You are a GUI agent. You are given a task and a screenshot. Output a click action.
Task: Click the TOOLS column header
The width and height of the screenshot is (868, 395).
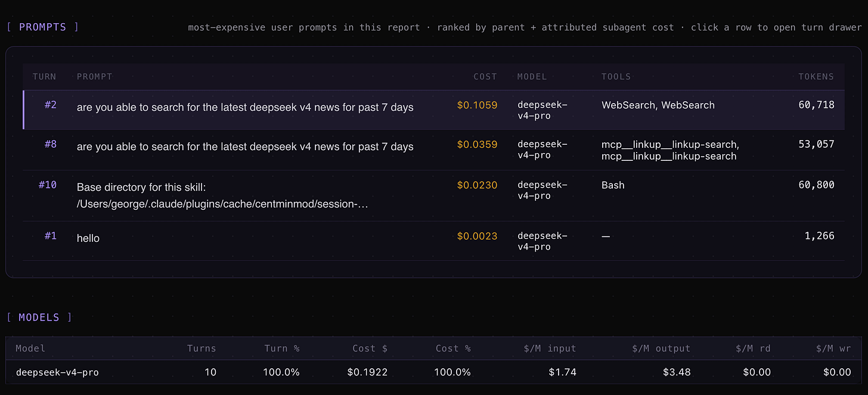616,77
